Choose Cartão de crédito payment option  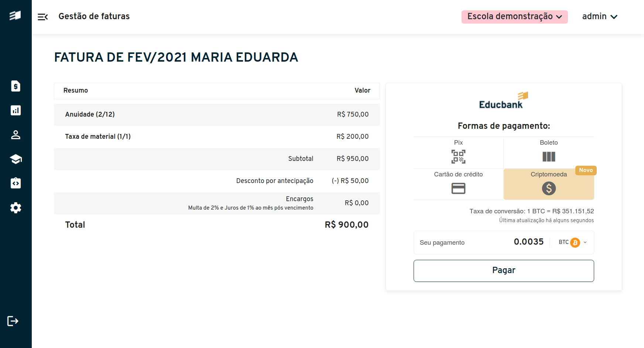[x=458, y=184]
